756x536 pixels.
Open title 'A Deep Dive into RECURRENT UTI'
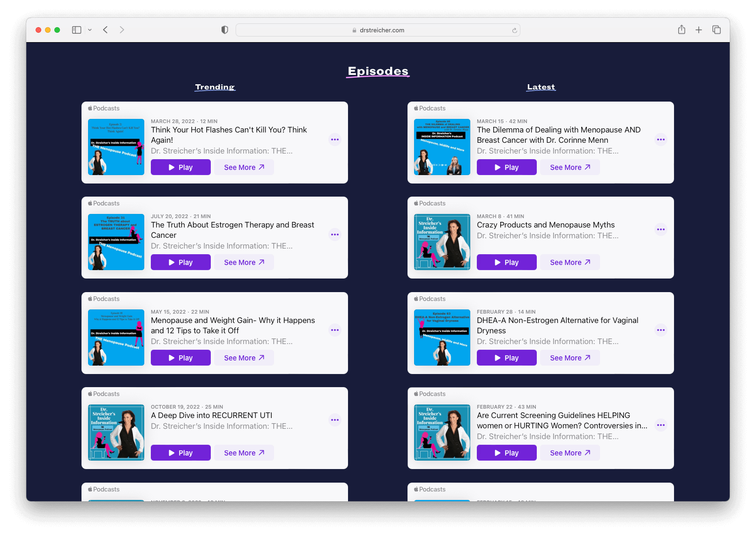pos(211,415)
